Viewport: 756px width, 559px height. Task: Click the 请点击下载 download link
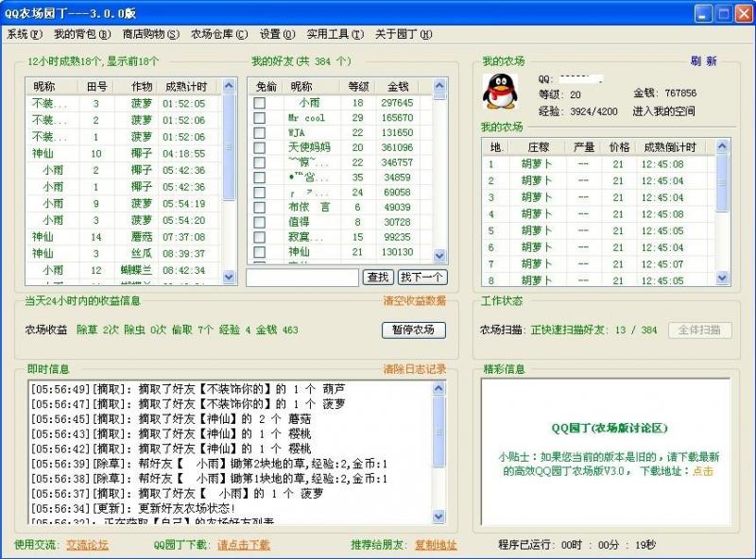pyautogui.click(x=244, y=545)
